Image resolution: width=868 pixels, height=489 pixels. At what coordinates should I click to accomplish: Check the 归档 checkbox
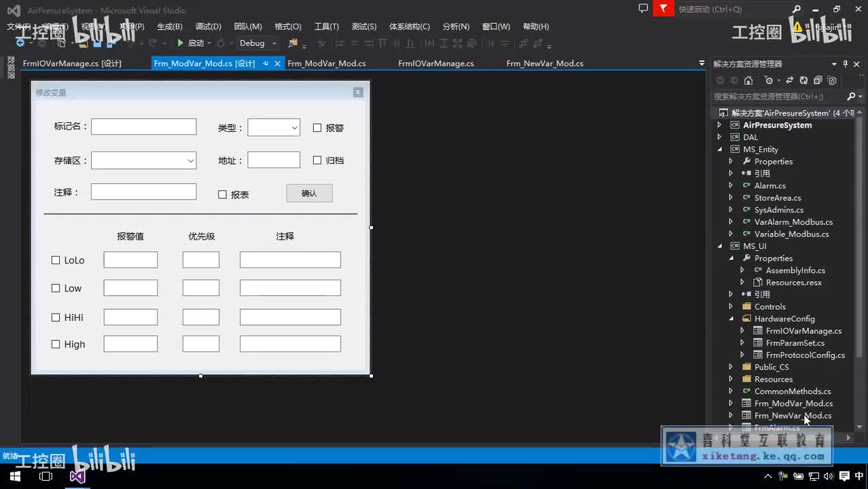tap(317, 160)
